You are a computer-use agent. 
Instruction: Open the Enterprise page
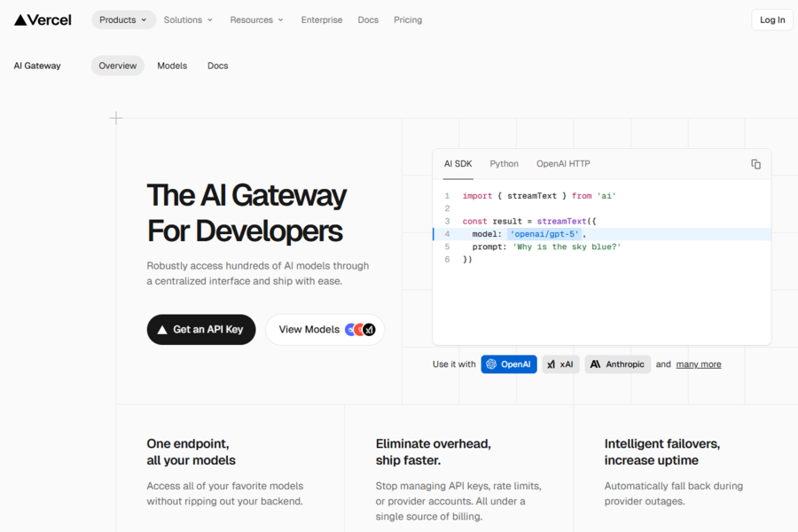point(322,20)
